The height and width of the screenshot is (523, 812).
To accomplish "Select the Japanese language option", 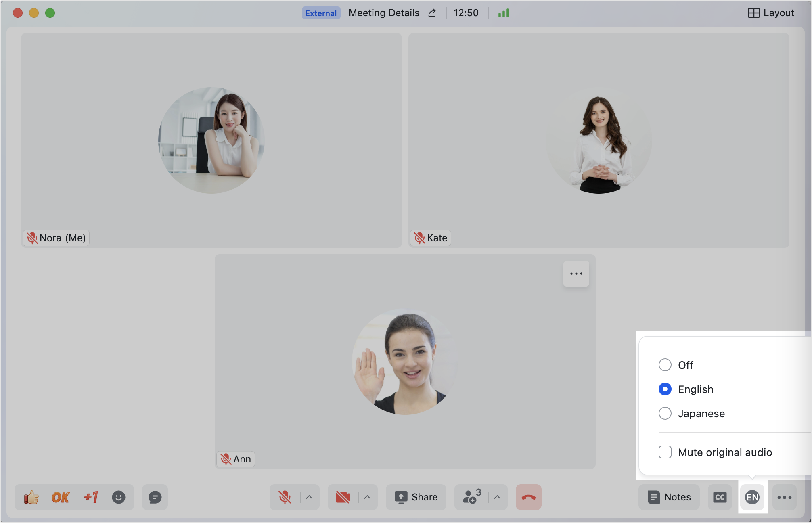I will click(665, 413).
